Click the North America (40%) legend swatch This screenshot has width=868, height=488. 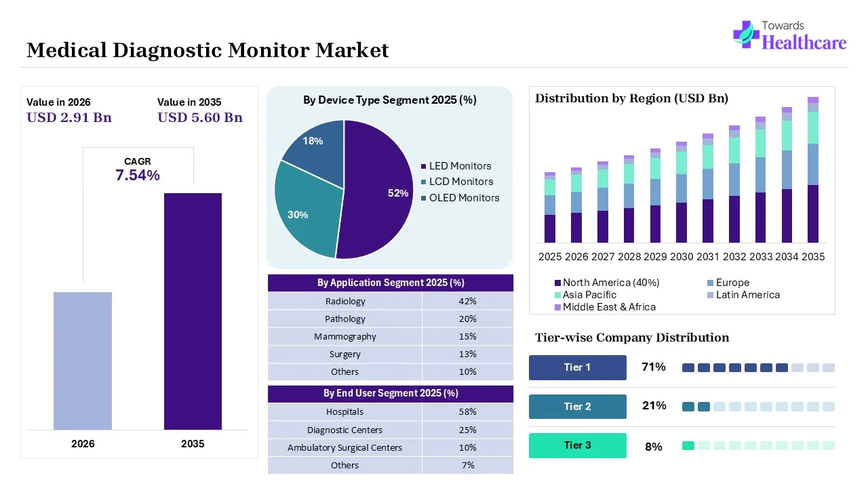point(557,283)
